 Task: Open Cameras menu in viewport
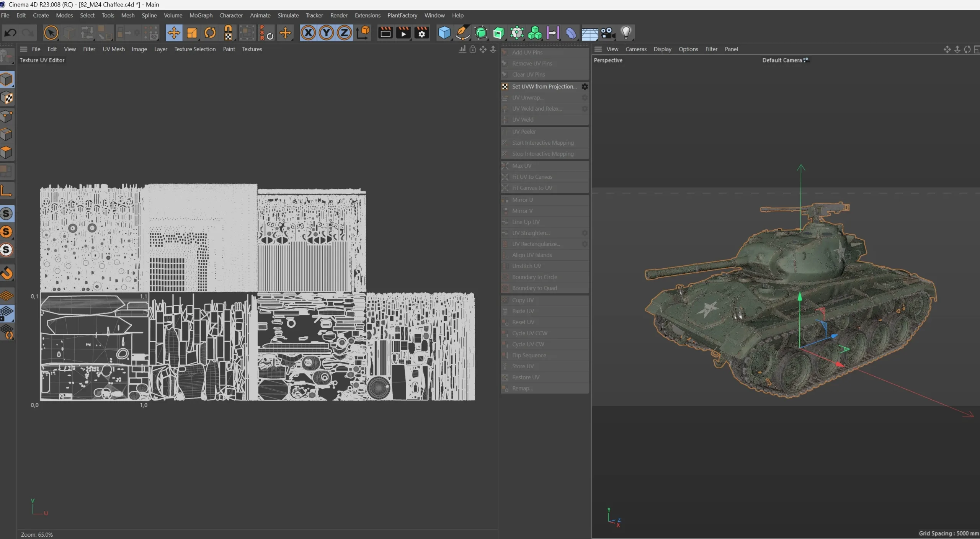(635, 49)
